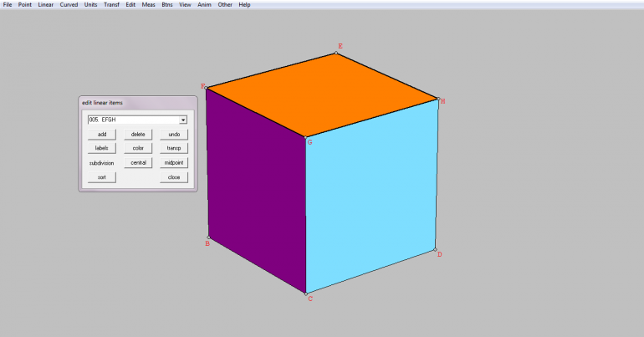Click the color button
Screen dimensions: 644x337
pos(138,148)
